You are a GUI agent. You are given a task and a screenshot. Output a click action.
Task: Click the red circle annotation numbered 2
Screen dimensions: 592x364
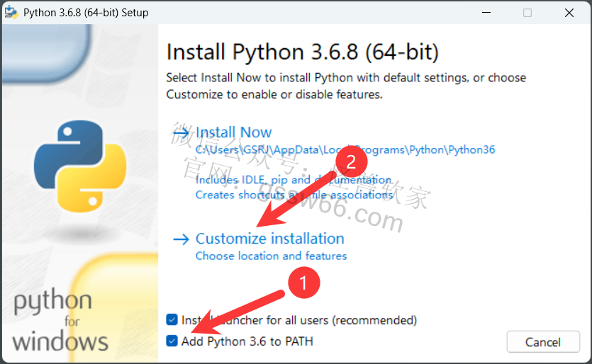351,162
